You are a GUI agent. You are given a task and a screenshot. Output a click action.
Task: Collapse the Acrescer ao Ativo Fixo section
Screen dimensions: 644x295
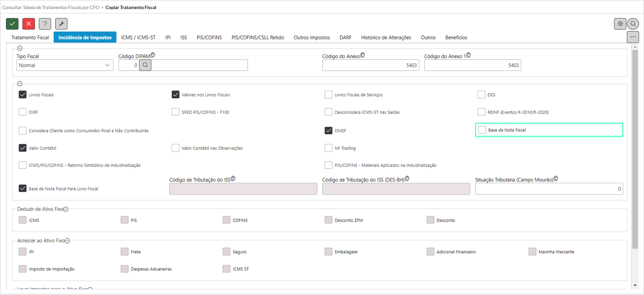[68, 241]
